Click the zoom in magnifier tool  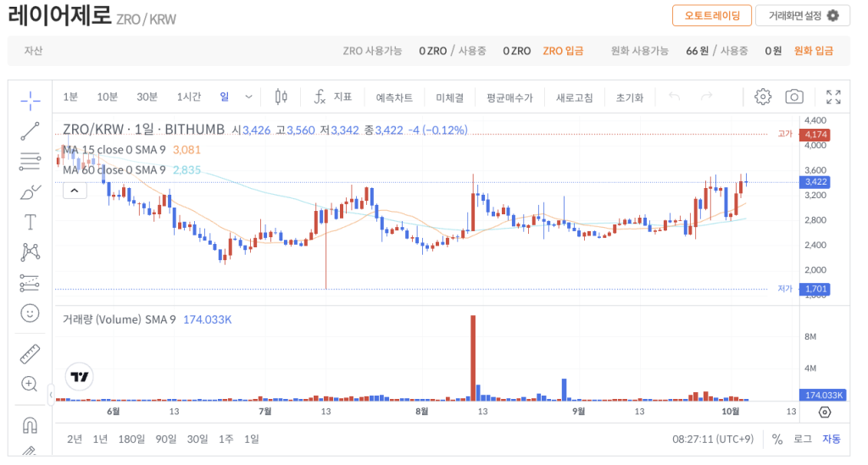pos(31,384)
